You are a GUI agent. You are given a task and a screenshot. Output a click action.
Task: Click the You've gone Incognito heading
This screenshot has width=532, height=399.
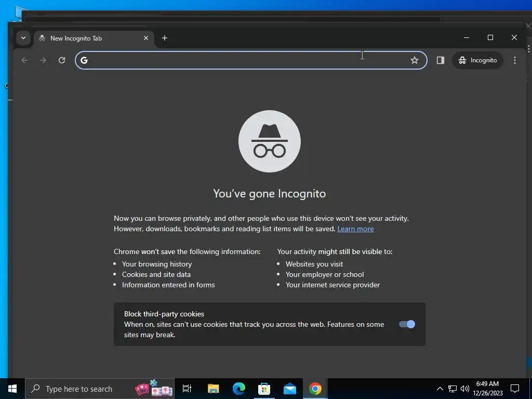tap(270, 194)
